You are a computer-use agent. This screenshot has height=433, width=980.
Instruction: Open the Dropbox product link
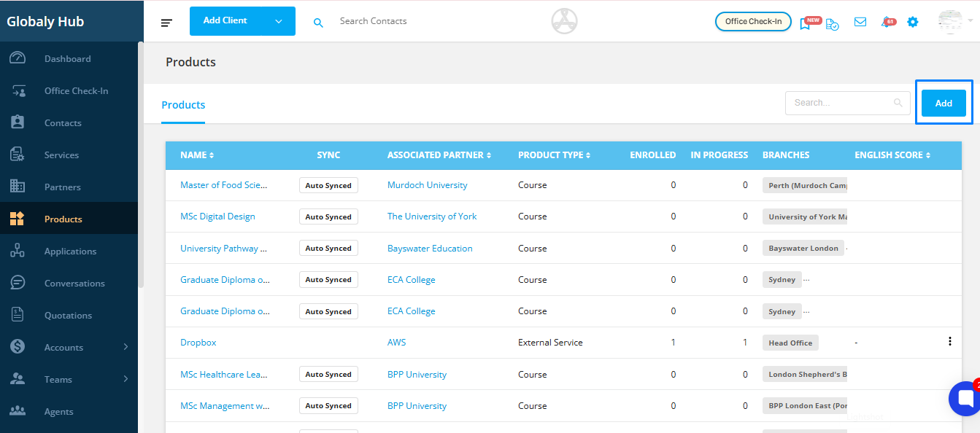coord(198,343)
